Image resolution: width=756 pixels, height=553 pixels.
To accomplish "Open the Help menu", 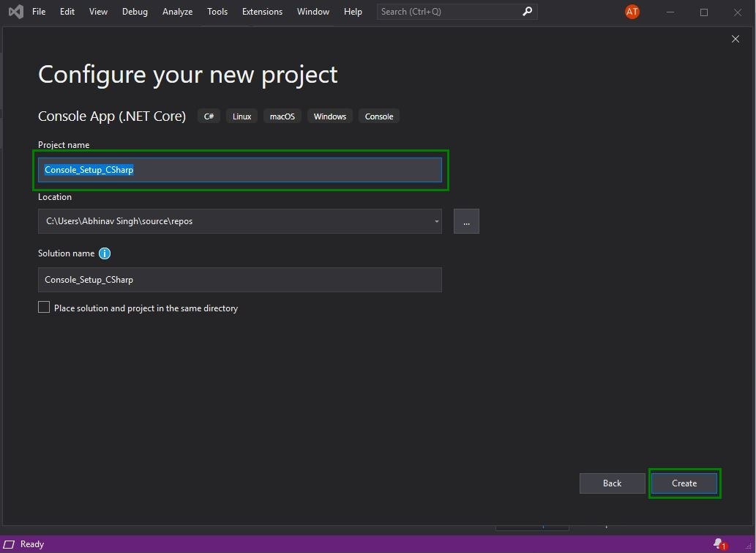I will [353, 12].
